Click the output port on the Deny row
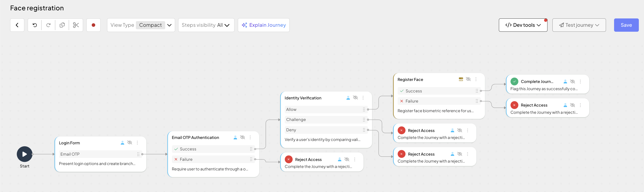 (368, 130)
